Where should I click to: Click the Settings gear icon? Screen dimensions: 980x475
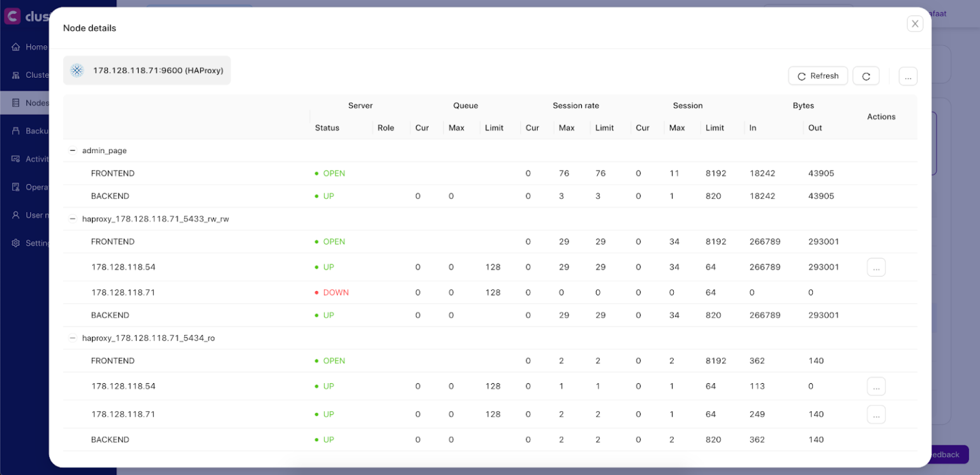tap(16, 243)
